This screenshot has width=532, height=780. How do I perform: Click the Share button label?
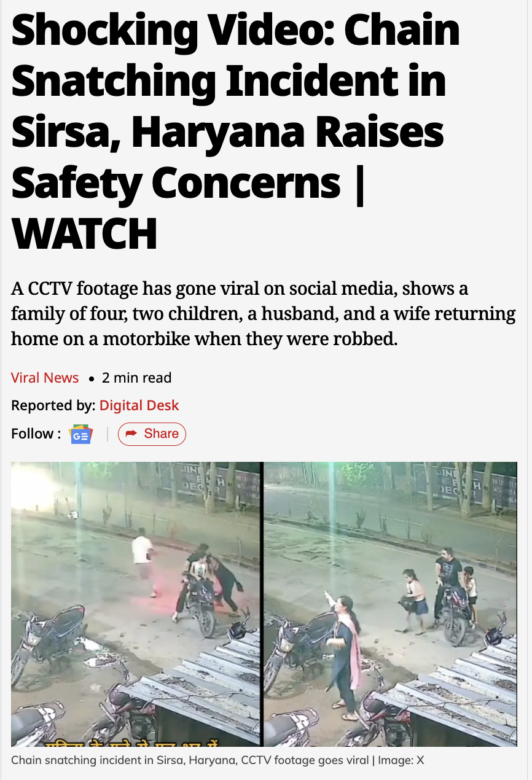(x=161, y=434)
